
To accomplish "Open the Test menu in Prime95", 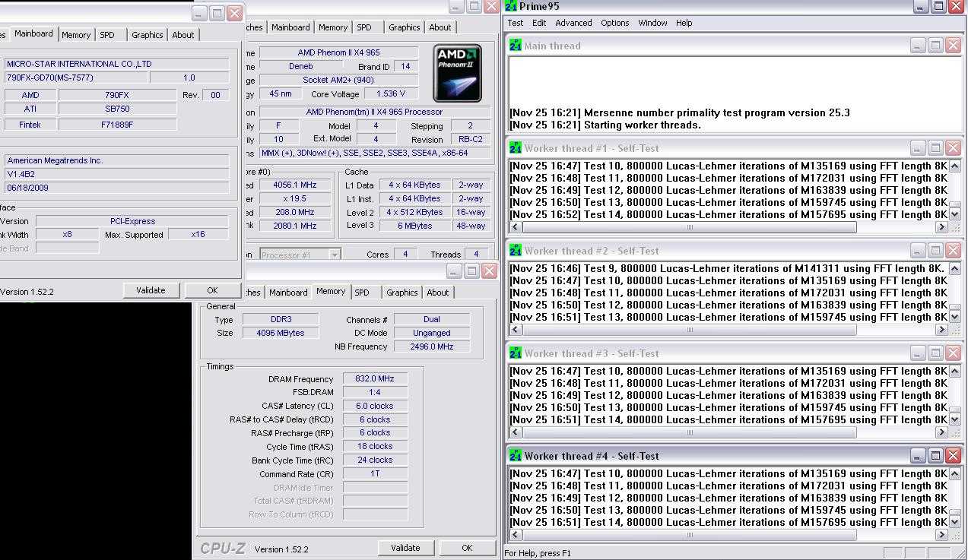I will 516,23.
